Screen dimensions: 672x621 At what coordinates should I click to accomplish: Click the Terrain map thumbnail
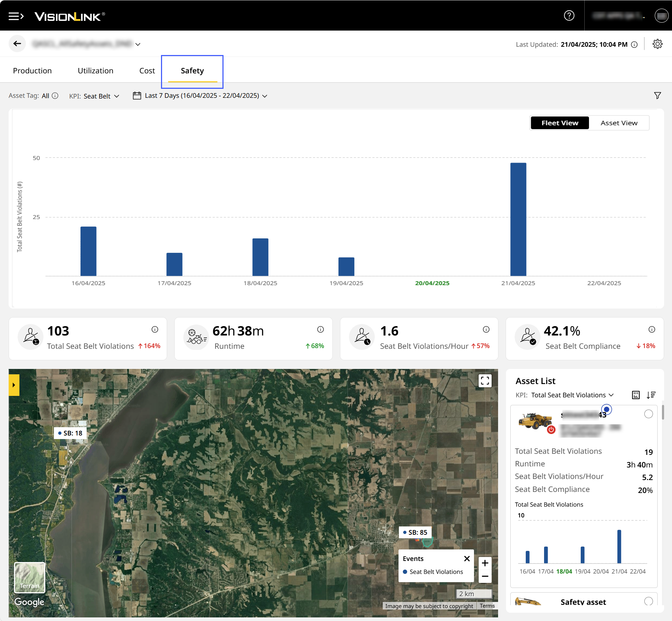(x=29, y=577)
